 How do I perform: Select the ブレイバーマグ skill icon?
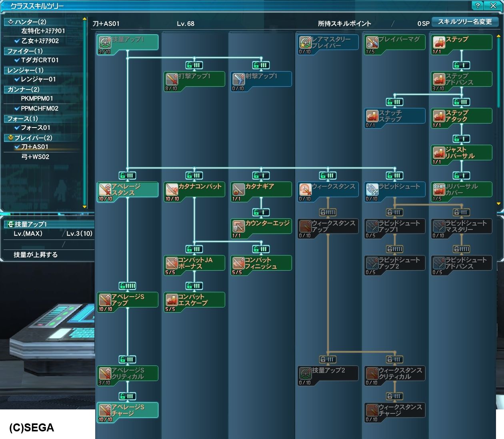point(372,42)
